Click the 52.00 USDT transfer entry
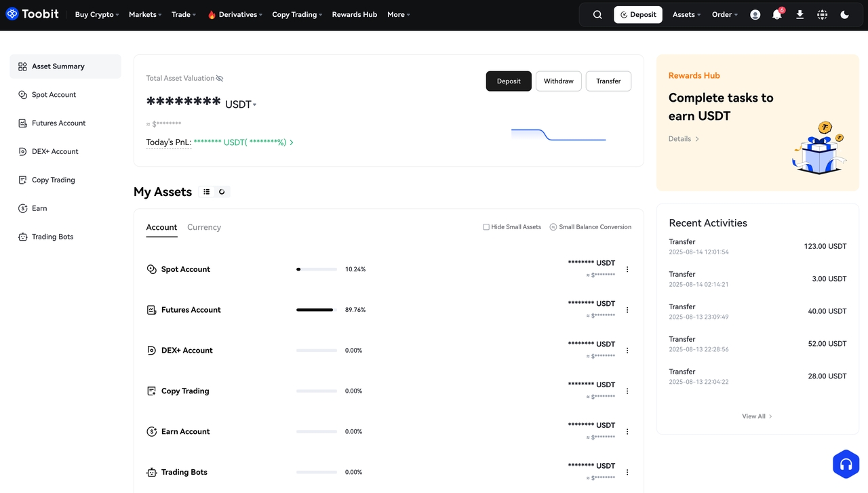The image size is (868, 493). pyautogui.click(x=757, y=344)
